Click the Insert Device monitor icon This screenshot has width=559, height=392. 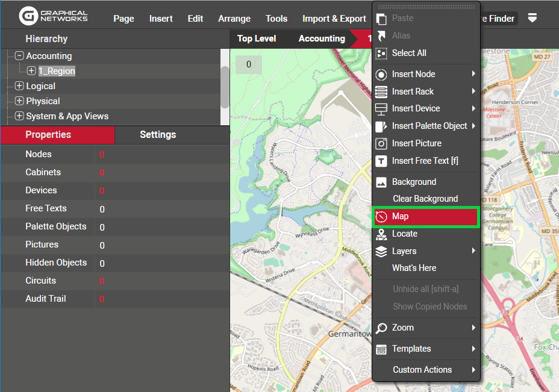tap(381, 109)
